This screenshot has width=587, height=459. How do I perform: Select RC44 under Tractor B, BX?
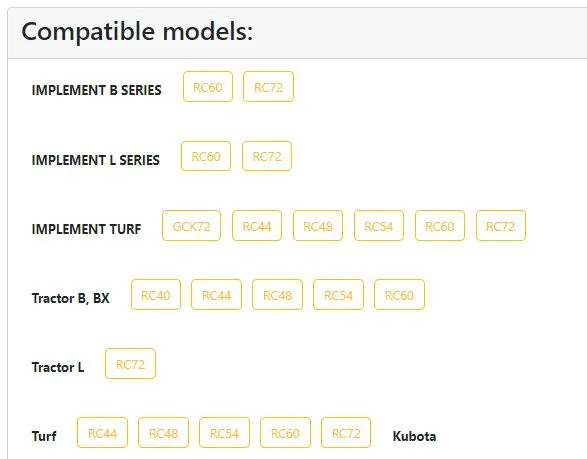216,295
